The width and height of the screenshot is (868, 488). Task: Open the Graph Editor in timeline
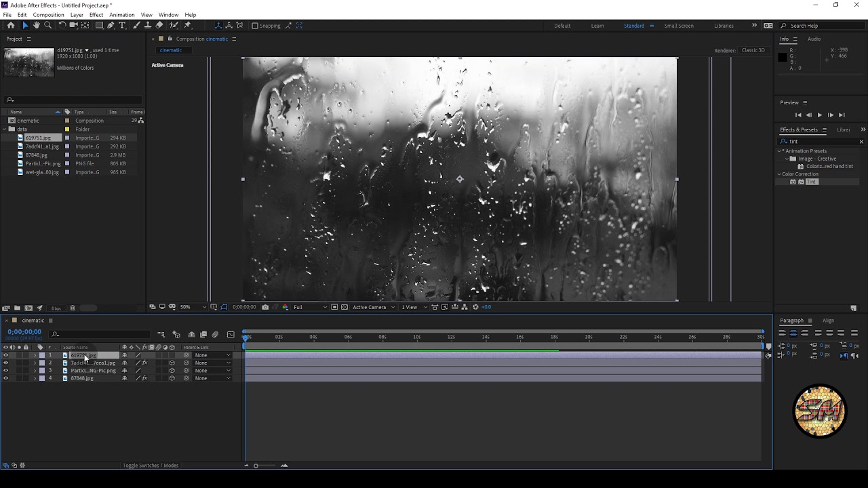coord(231,334)
